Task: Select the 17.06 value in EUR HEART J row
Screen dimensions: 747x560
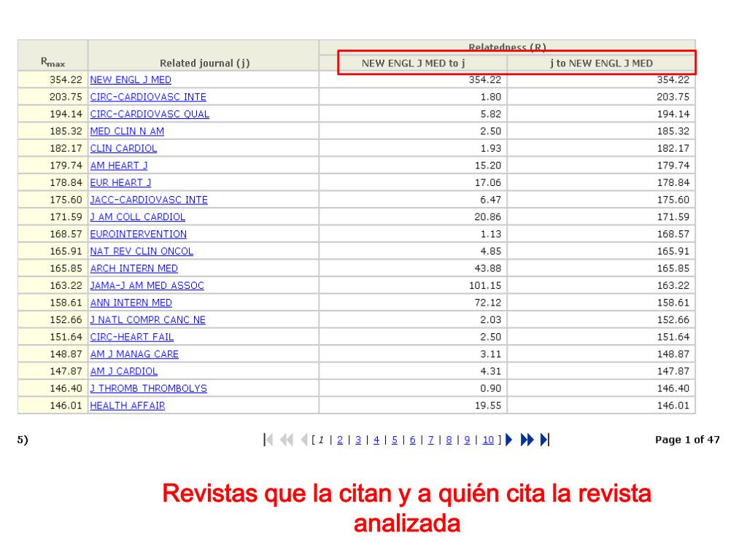Action: coord(488,183)
